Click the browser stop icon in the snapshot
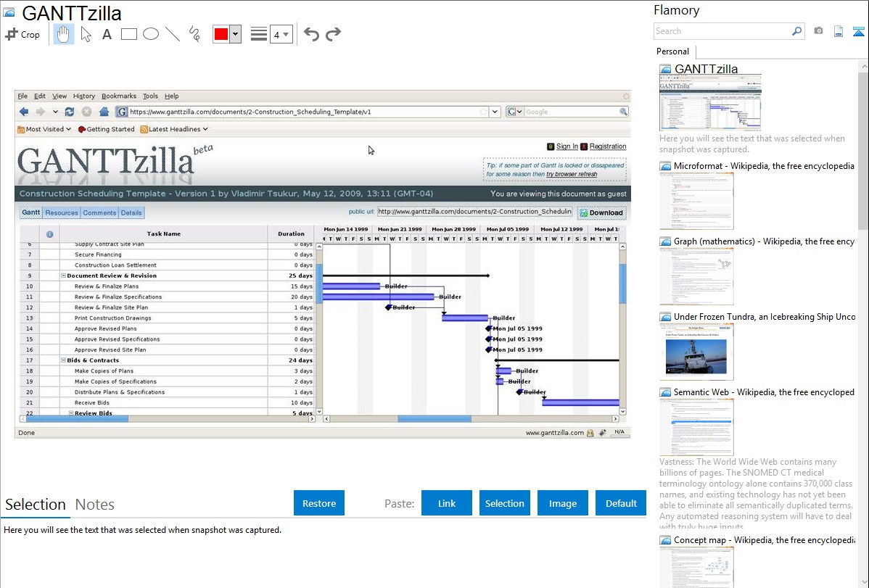This screenshot has width=869, height=588. click(86, 112)
